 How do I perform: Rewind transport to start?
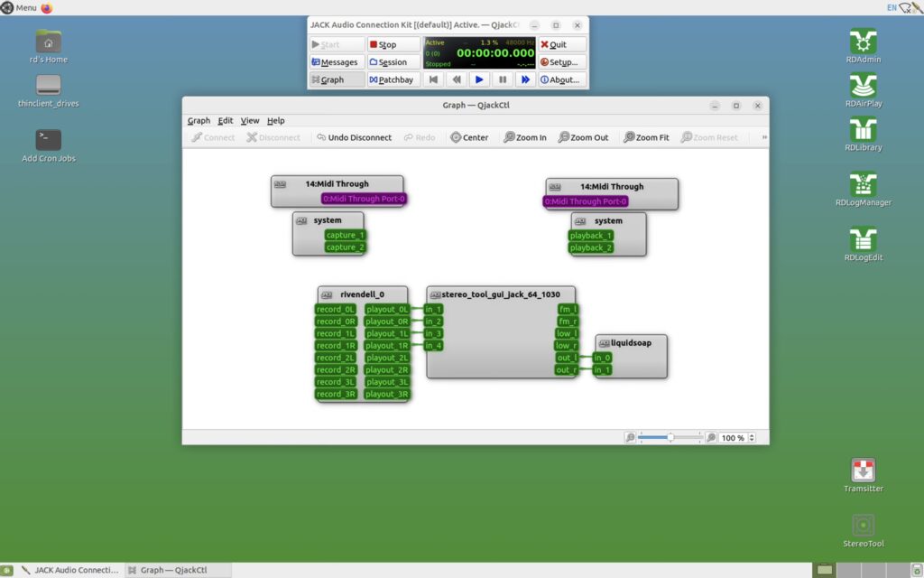point(434,79)
